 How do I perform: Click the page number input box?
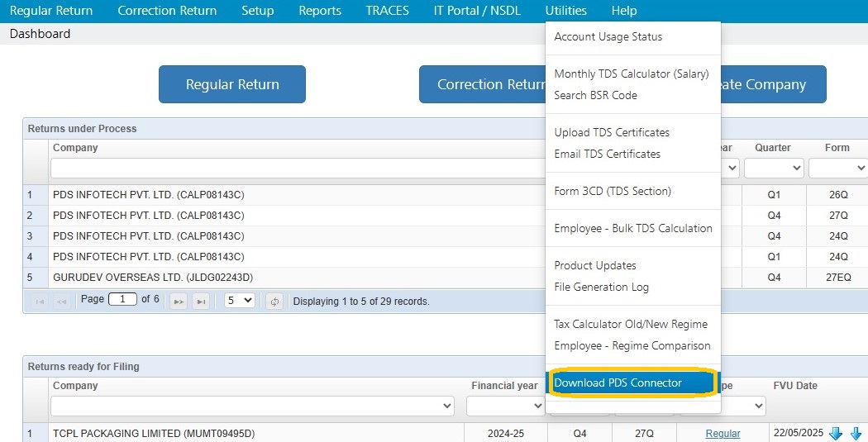(x=122, y=299)
